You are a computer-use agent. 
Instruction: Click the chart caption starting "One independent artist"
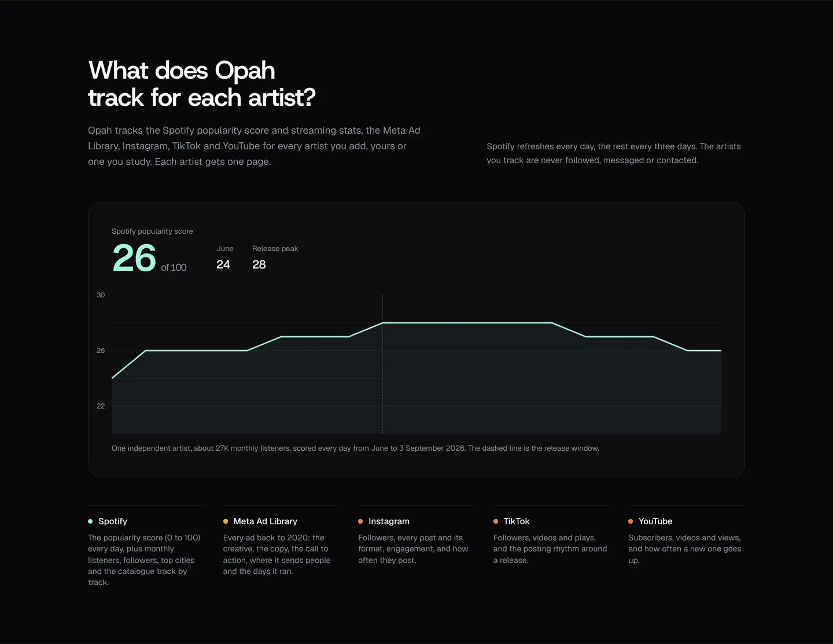tap(355, 448)
